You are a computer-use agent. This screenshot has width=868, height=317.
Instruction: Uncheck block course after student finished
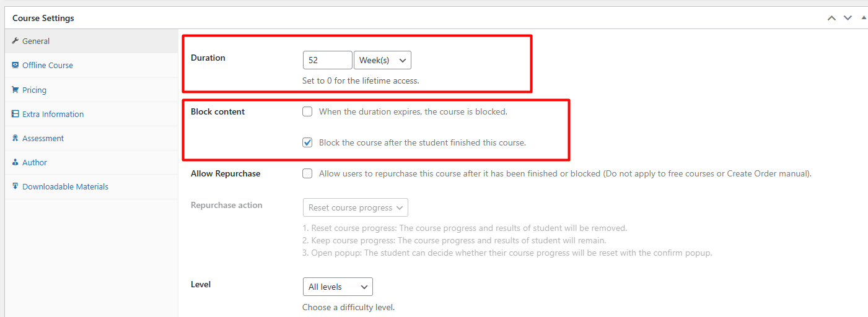pyautogui.click(x=307, y=142)
